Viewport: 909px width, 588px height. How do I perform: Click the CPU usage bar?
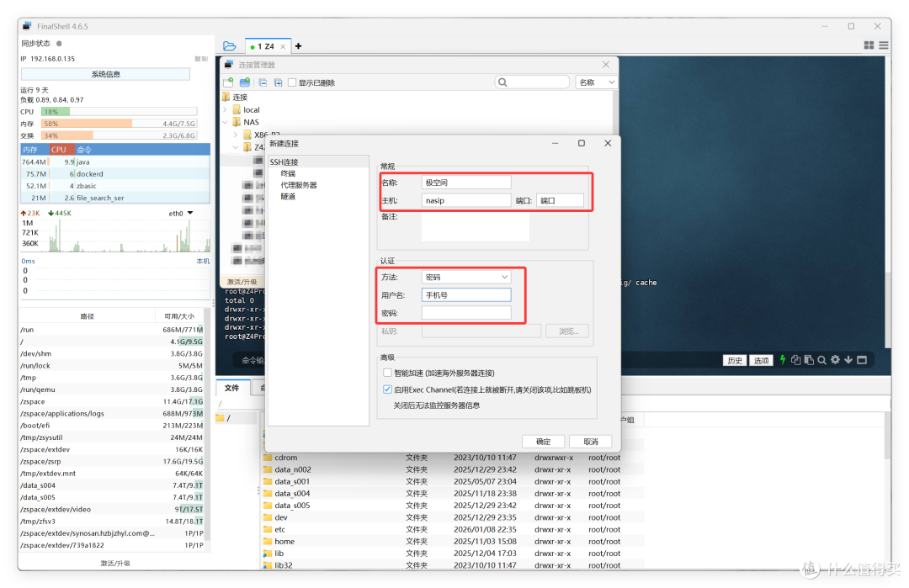pos(119,111)
